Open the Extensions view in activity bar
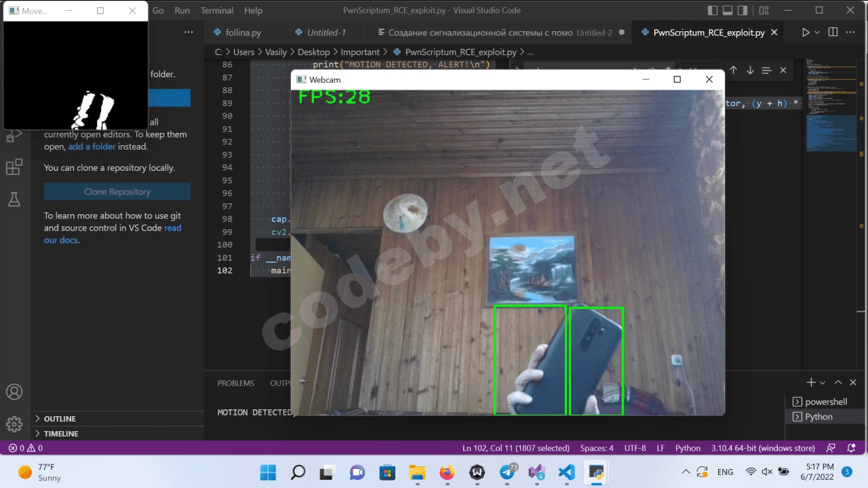The image size is (868, 488). (14, 167)
